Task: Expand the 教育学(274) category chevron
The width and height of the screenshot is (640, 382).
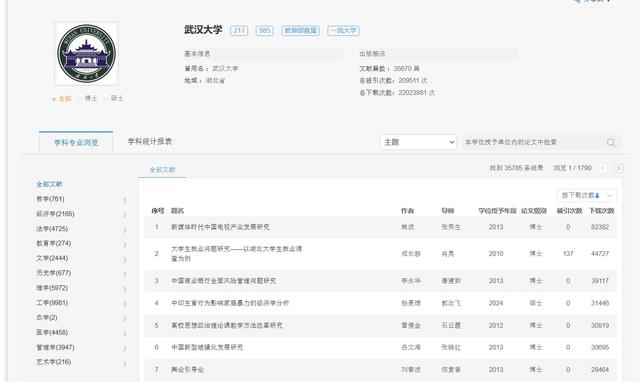Action: tap(125, 245)
